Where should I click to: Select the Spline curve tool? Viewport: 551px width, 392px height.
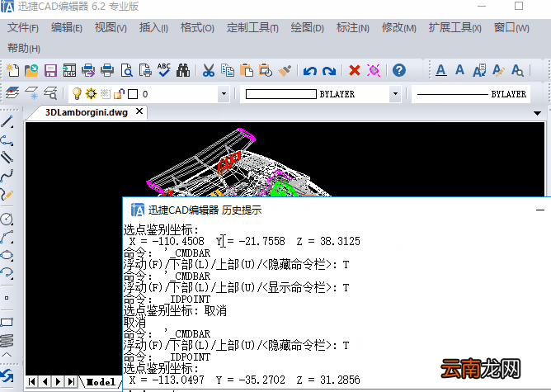(7, 176)
